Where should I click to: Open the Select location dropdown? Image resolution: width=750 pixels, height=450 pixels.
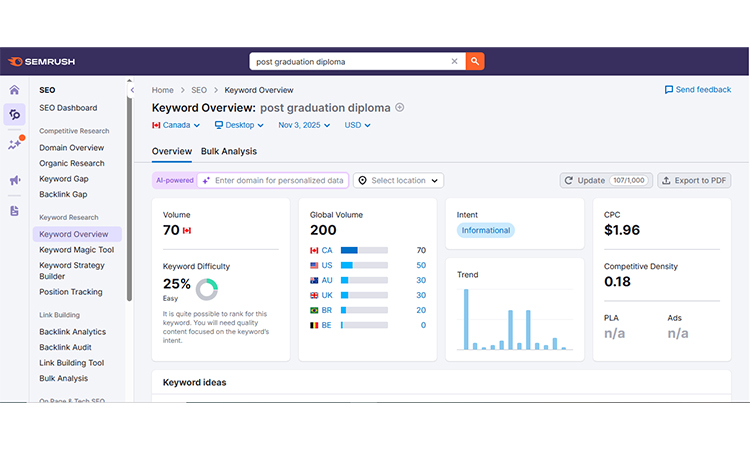click(x=398, y=180)
